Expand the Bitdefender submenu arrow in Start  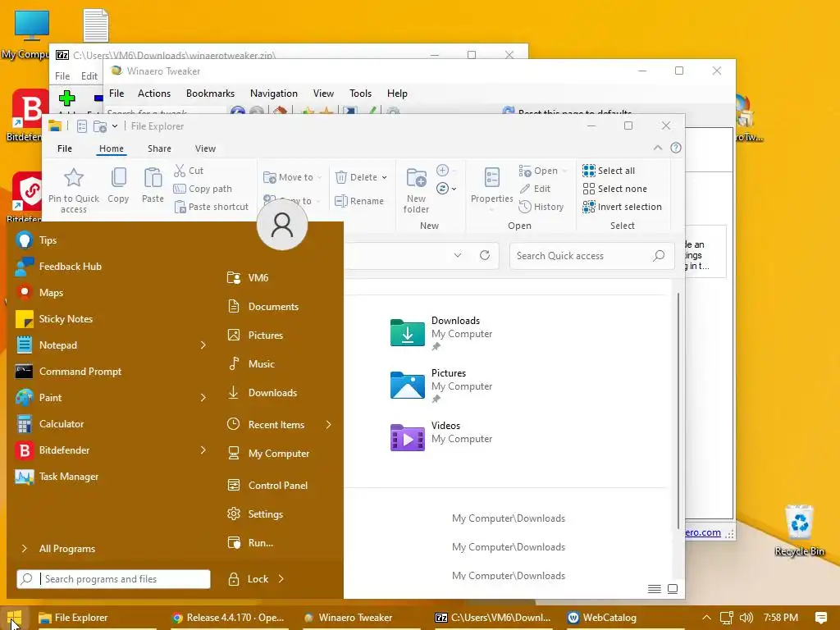(203, 450)
